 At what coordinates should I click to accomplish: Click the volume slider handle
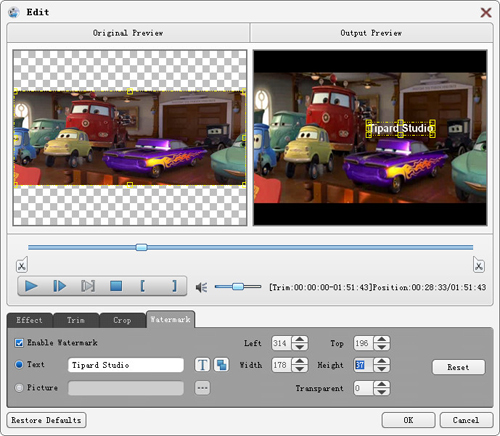[238, 286]
